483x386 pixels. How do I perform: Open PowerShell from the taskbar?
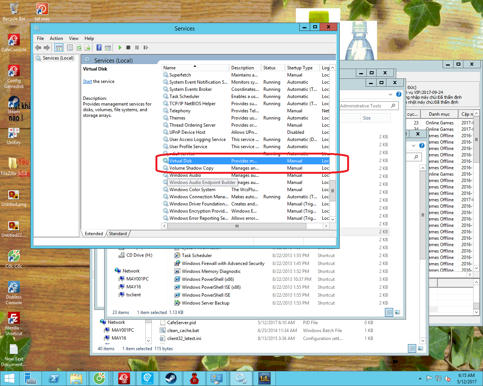54,379
